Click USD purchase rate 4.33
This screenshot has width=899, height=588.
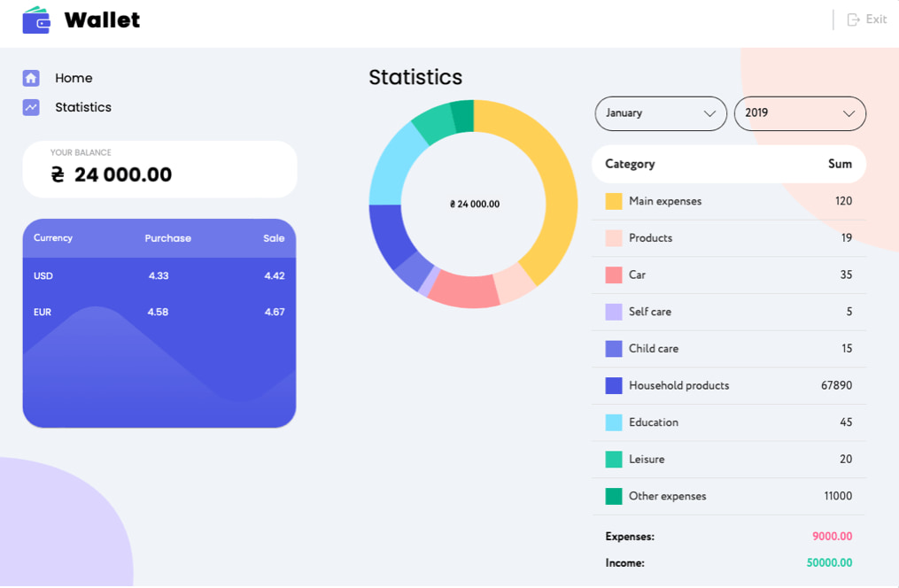tap(159, 275)
